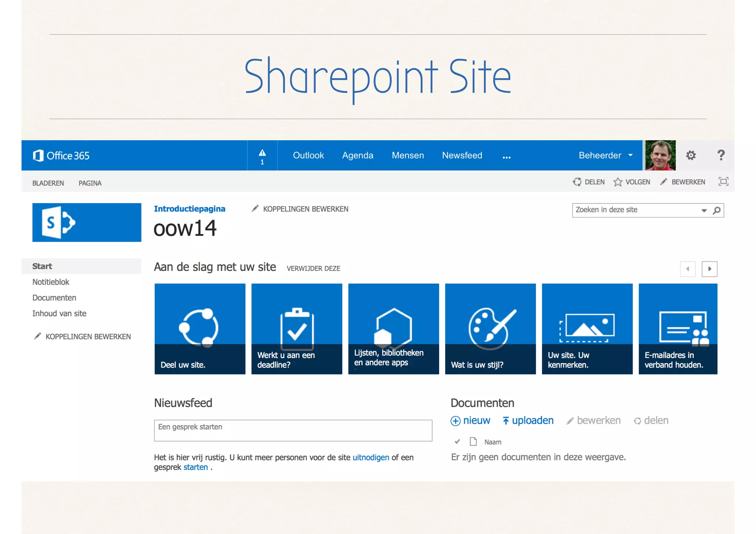Switch to the Bladeren ribbon tab
This screenshot has height=534, width=756.
pos(48,183)
